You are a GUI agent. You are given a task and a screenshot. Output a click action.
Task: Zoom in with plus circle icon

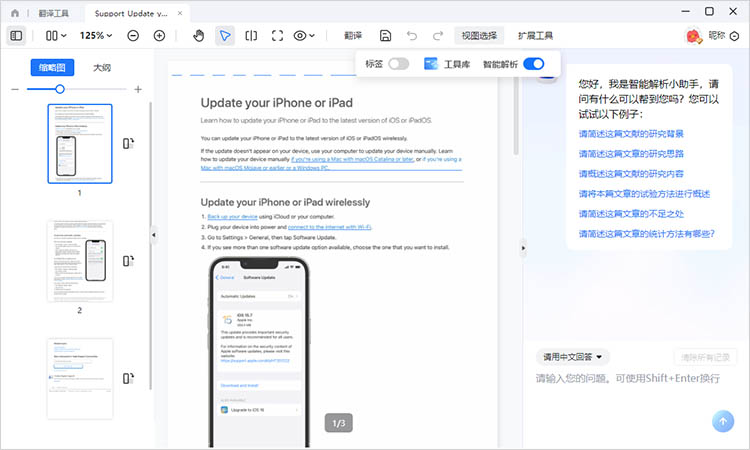159,35
